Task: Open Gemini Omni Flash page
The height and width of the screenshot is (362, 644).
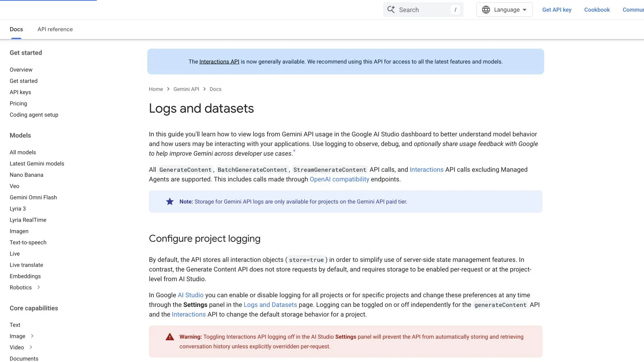Action: click(x=33, y=197)
